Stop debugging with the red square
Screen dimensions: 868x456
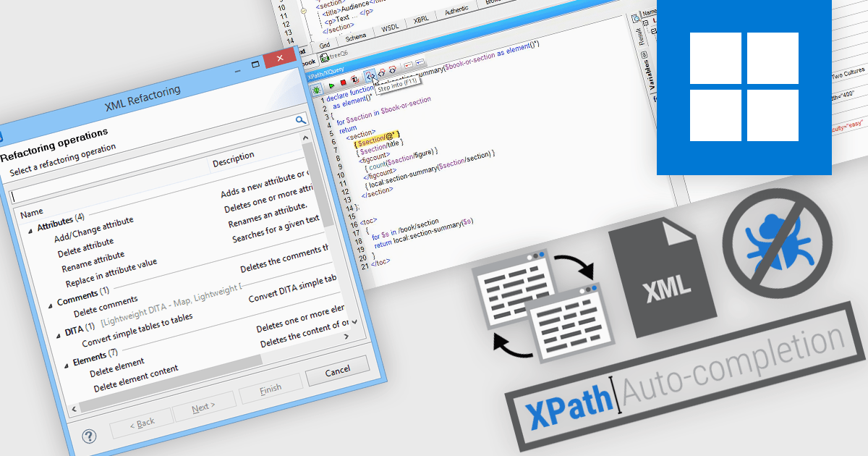pos(343,83)
